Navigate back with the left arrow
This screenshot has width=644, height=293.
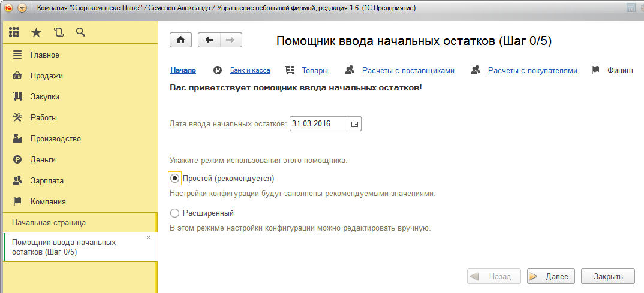pyautogui.click(x=209, y=40)
